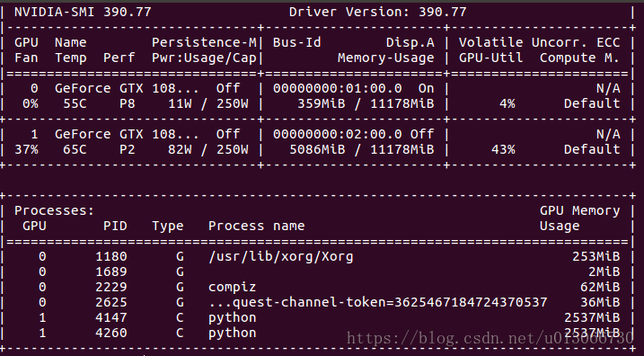Click the quest-channel-token process entry
Viewport: 644px width, 356px height.
(378, 303)
